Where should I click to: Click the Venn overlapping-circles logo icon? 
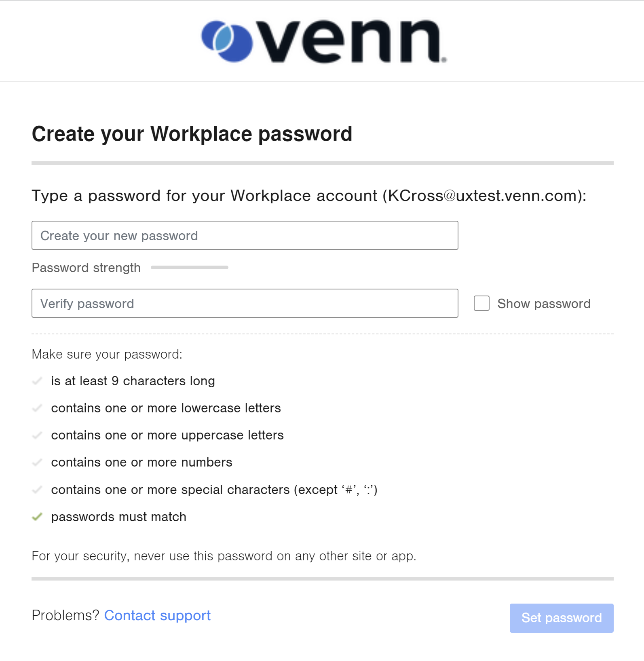(x=227, y=41)
